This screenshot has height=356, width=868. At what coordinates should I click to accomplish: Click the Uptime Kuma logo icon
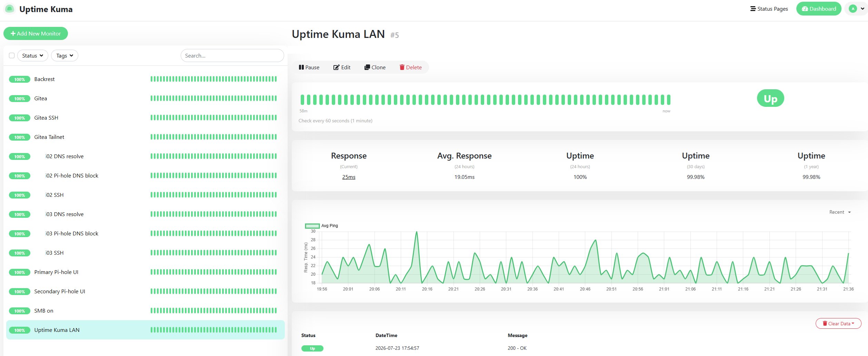point(9,9)
